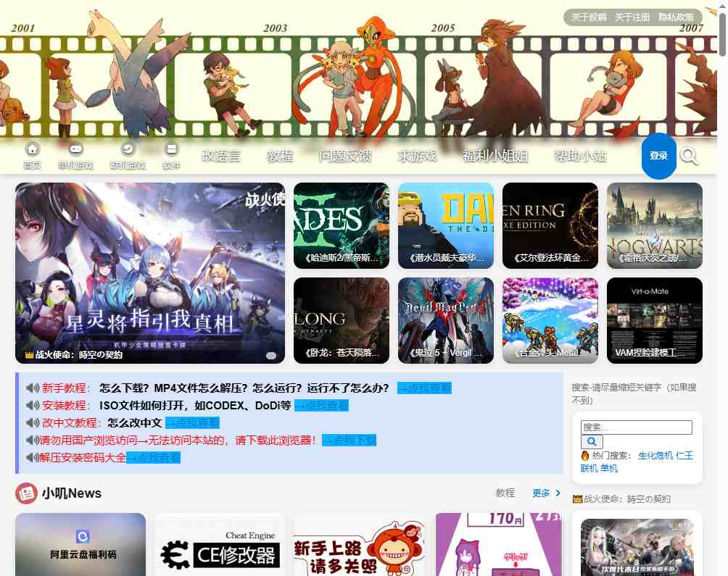The image size is (728, 576).
Task: Click 小叽News section title
Action: coord(72,493)
